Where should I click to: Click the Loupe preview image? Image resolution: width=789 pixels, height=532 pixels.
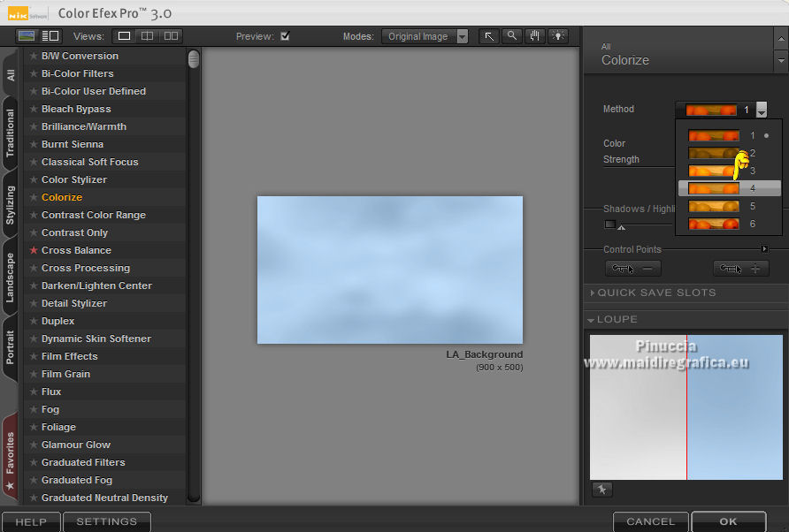pyautogui.click(x=686, y=407)
